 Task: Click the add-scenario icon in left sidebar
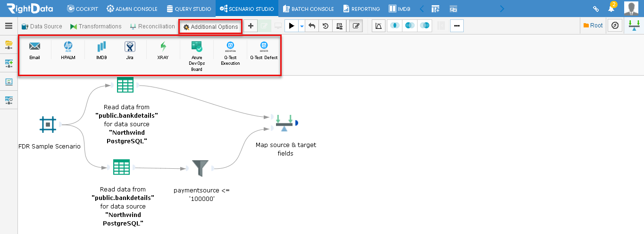tap(8, 63)
